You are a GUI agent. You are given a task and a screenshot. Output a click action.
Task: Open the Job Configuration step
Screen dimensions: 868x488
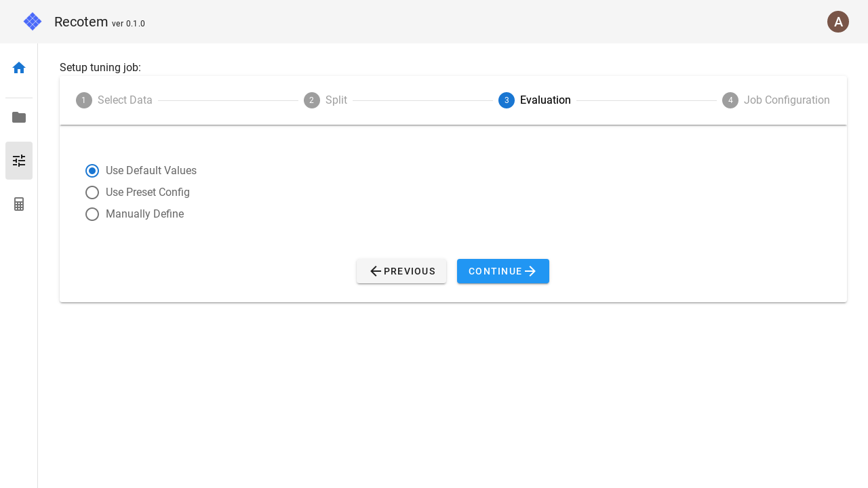click(787, 100)
